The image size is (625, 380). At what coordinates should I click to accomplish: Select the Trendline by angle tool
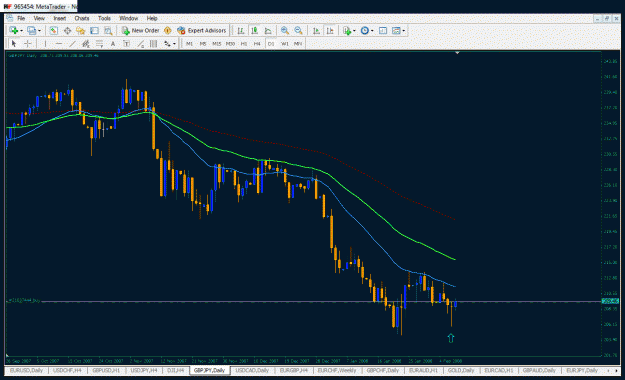point(140,43)
